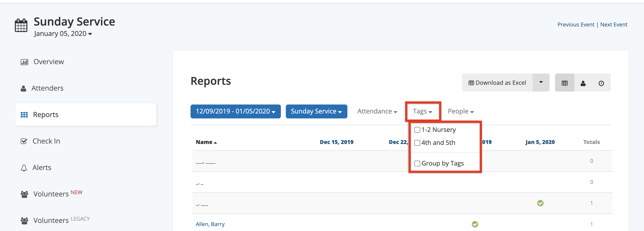644x231 pixels.
Task: Go to Next Event link
Action: point(614,25)
